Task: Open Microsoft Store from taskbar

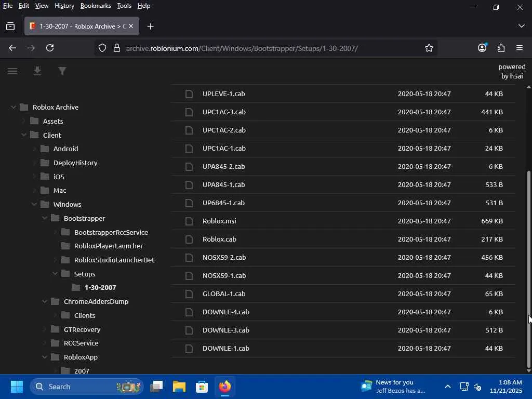Action: (x=202, y=387)
